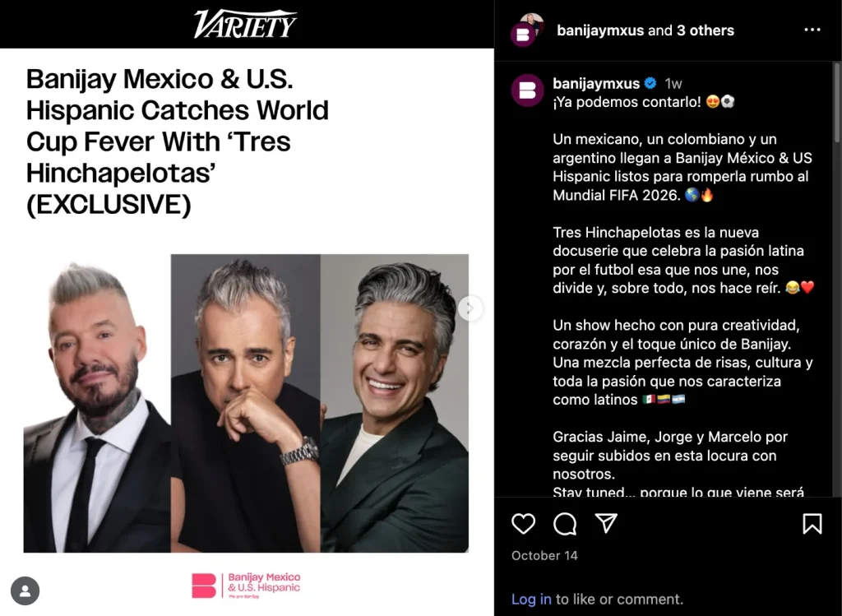
Task: Click the Variety logo in image
Action: (x=245, y=24)
